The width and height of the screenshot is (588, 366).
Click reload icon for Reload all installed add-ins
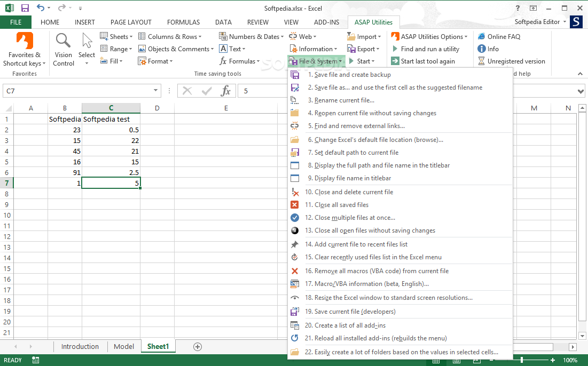coord(295,338)
